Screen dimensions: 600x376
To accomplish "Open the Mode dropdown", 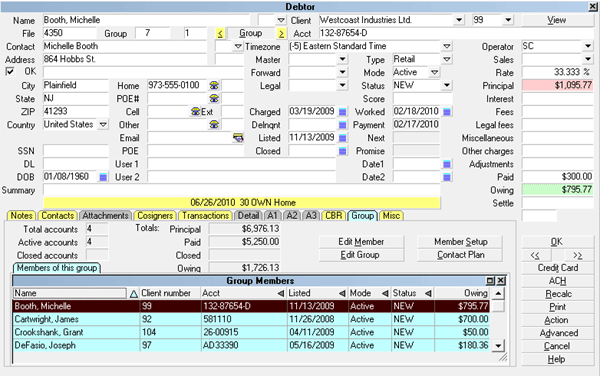I will point(434,72).
